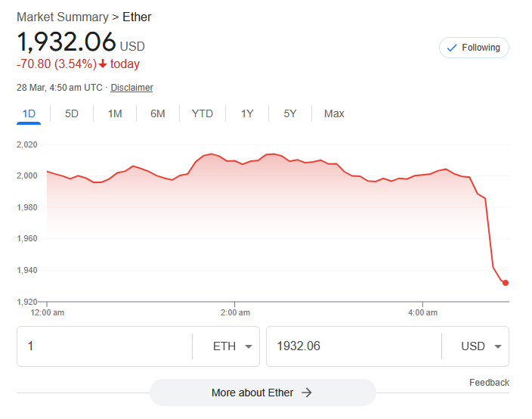Select the YTD tab
This screenshot has height=419, width=532.
tap(203, 113)
